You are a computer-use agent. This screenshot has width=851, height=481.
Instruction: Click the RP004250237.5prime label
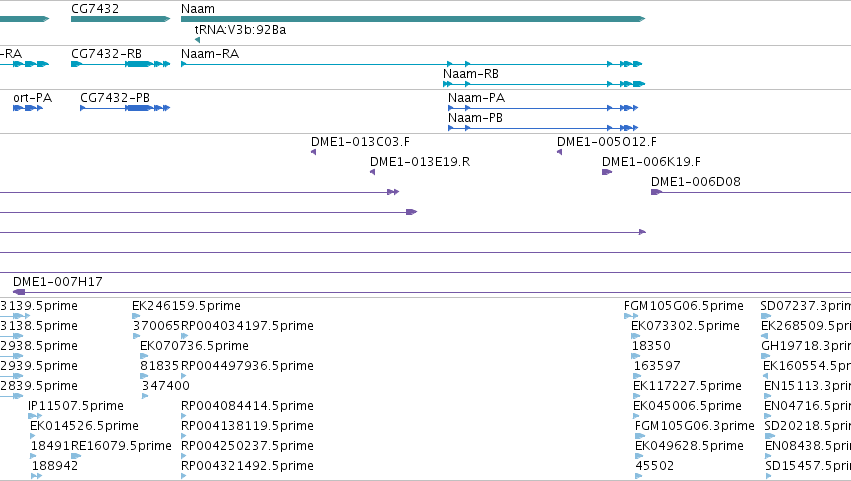(247, 446)
